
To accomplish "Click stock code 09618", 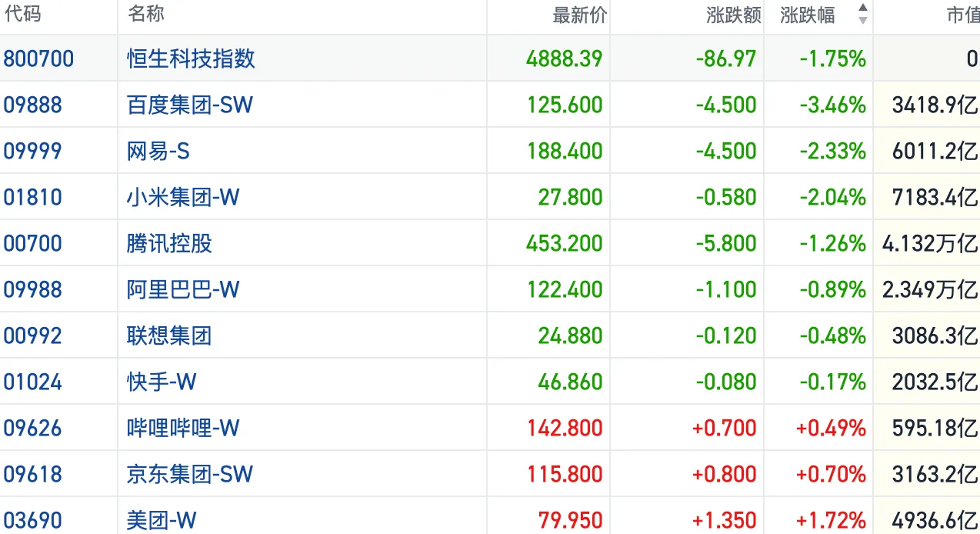I will [x=33, y=474].
